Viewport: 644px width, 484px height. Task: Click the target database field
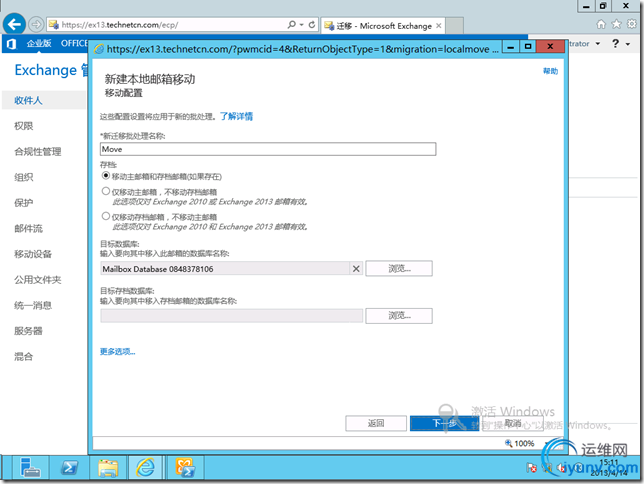point(225,269)
